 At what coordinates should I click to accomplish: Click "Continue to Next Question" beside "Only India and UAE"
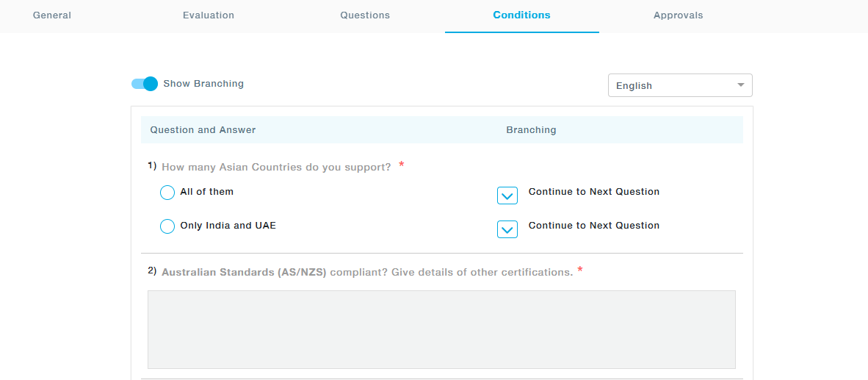594,226
